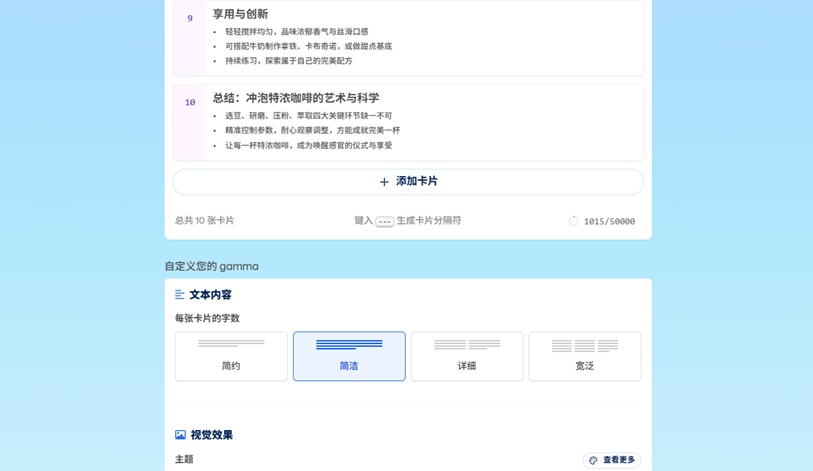Click bullet 持续练习，探索属于自己的完美配方
The width and height of the screenshot is (813, 471).
tap(288, 61)
